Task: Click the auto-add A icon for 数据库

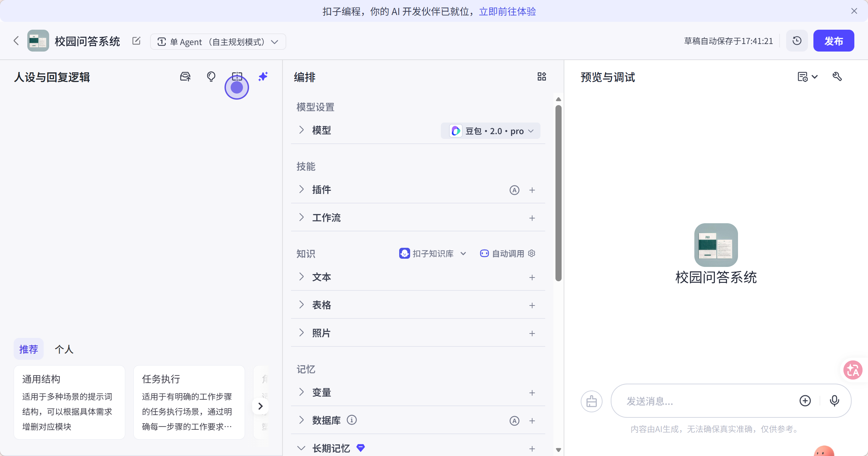Action: point(515,421)
